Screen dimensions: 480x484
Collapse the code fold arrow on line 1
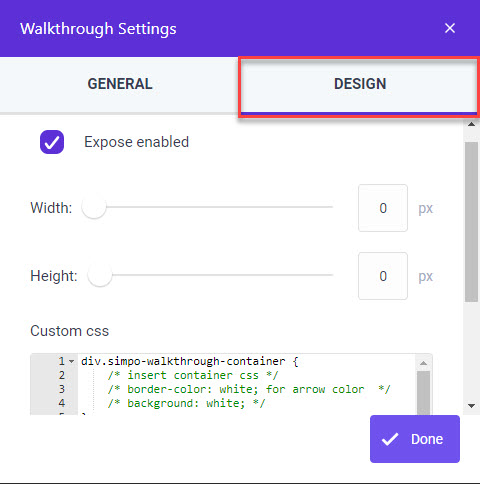point(71,361)
